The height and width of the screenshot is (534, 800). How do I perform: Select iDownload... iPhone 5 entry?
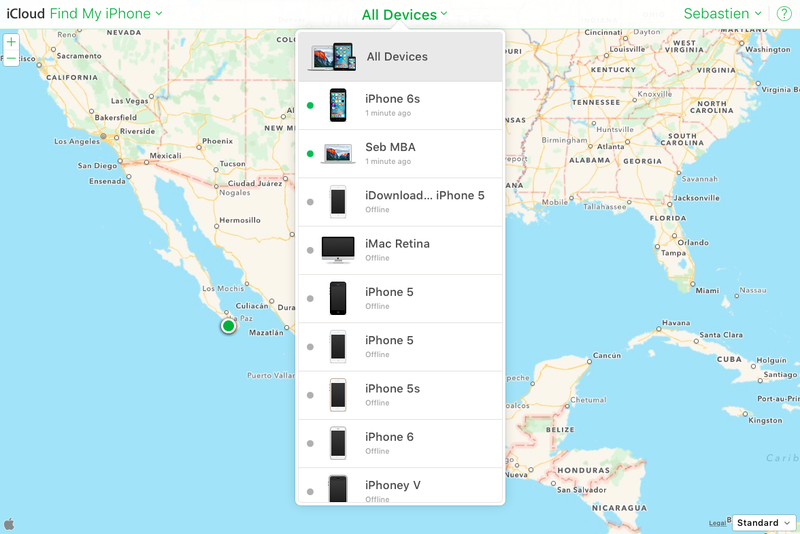pyautogui.click(x=401, y=202)
